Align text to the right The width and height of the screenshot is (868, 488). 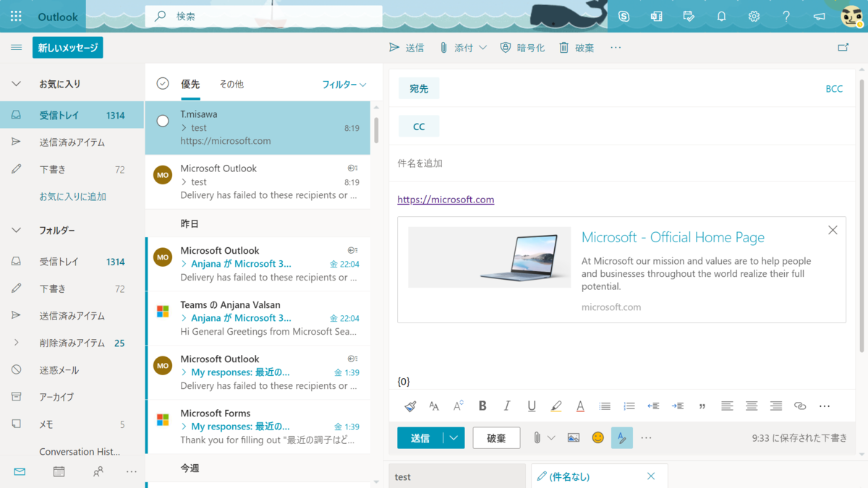click(x=776, y=406)
